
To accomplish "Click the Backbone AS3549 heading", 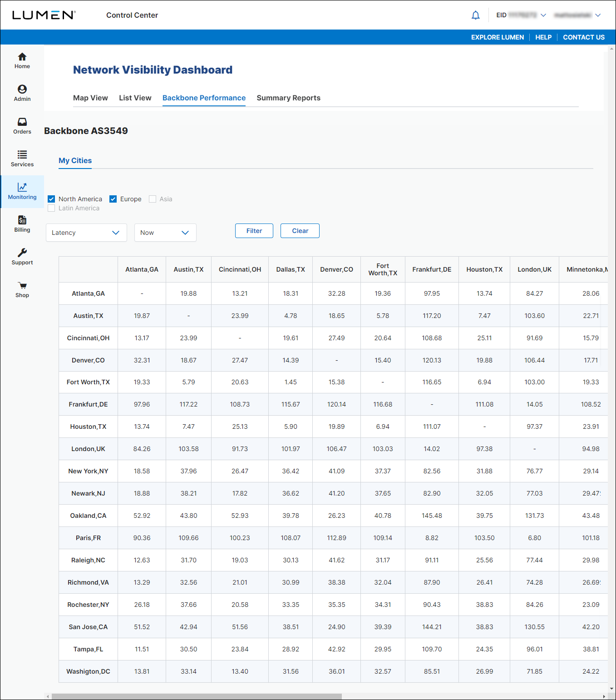I will pyautogui.click(x=86, y=131).
